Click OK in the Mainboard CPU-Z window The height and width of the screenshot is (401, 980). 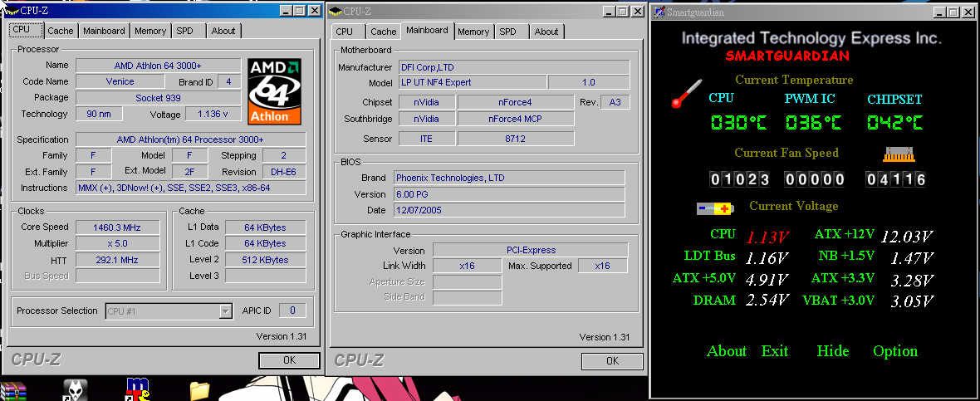[x=612, y=361]
